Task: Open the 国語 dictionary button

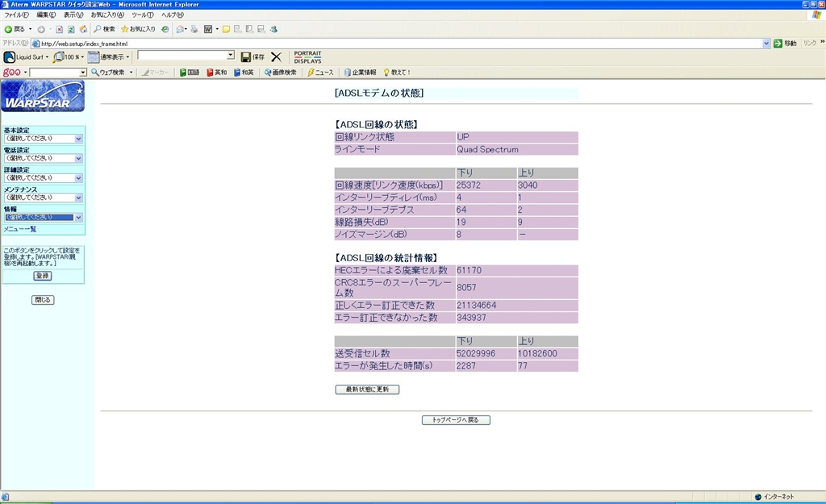Action: pyautogui.click(x=189, y=72)
